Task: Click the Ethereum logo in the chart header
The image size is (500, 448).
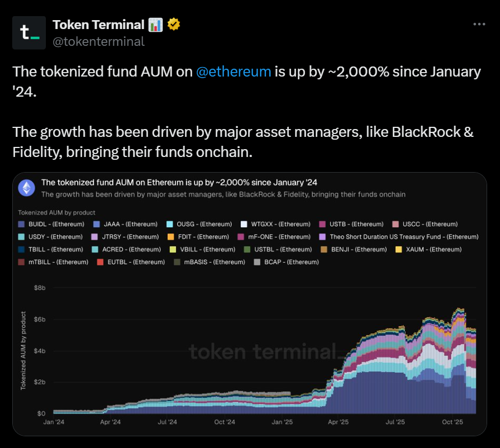Action: (x=26, y=188)
